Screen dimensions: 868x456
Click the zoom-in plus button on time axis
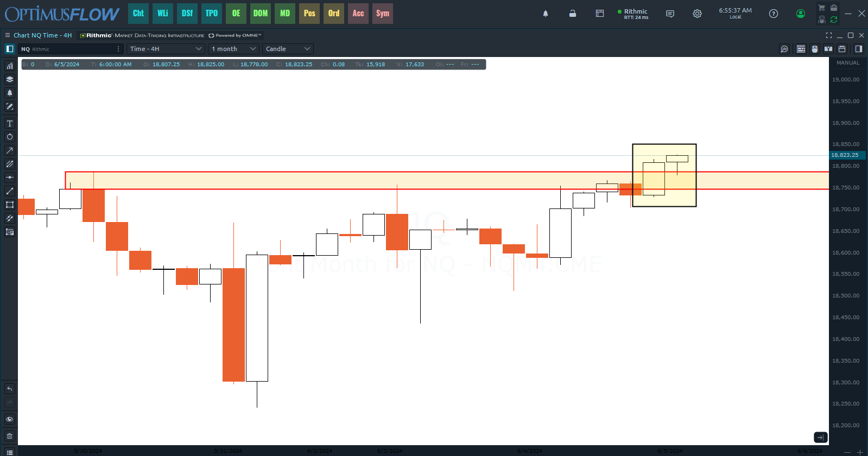tap(860, 452)
